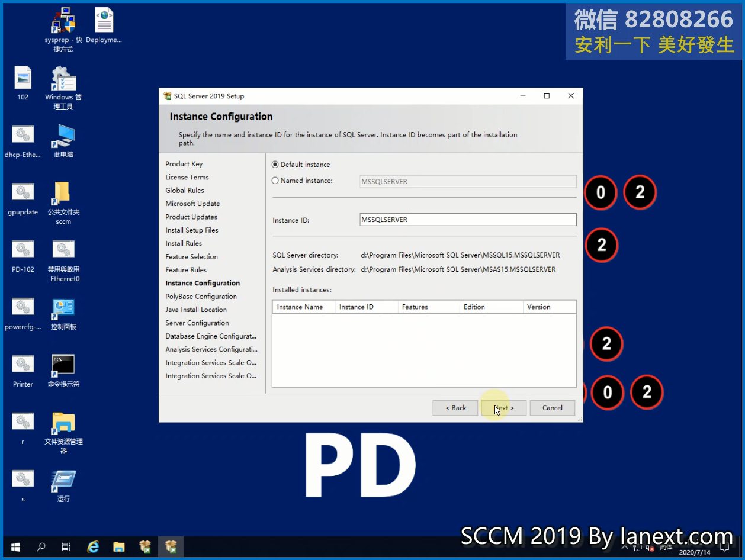The image size is (745, 560).
Task: Go to the Feature Rules step
Action: pos(186,270)
